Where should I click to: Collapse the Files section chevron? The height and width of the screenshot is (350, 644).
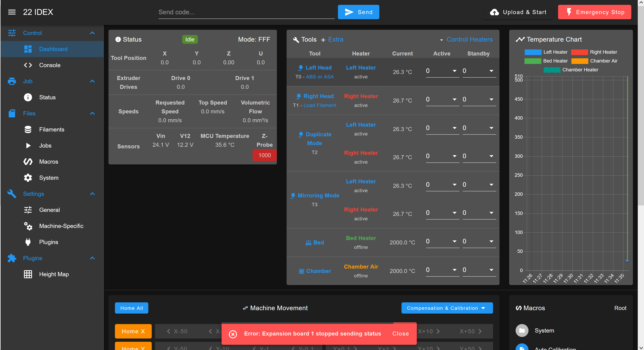click(x=92, y=113)
